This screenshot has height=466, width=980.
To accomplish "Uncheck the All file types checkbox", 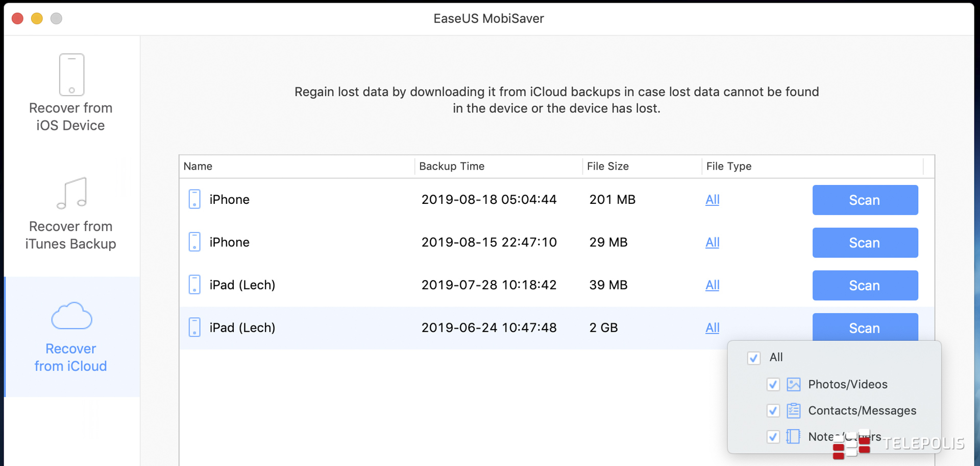I will tap(754, 358).
